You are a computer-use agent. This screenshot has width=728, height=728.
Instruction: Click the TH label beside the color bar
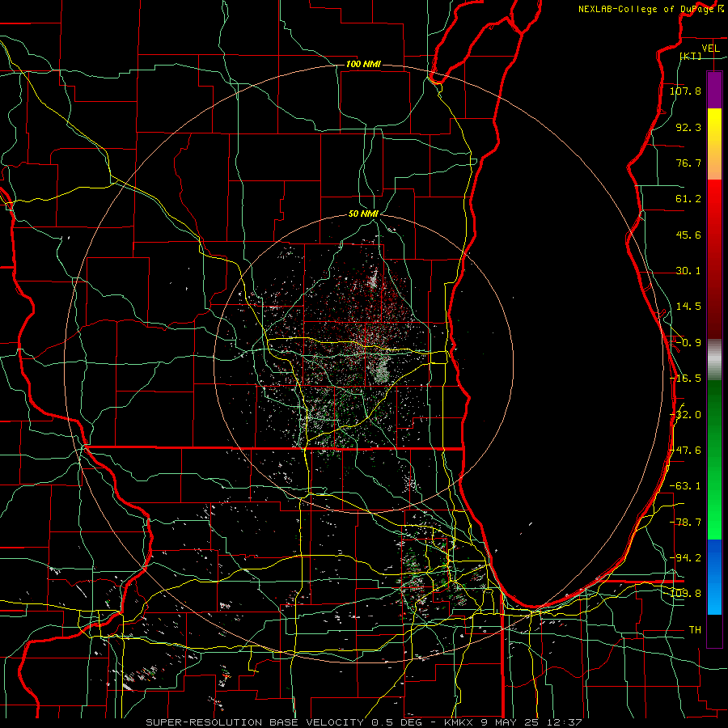(695, 629)
